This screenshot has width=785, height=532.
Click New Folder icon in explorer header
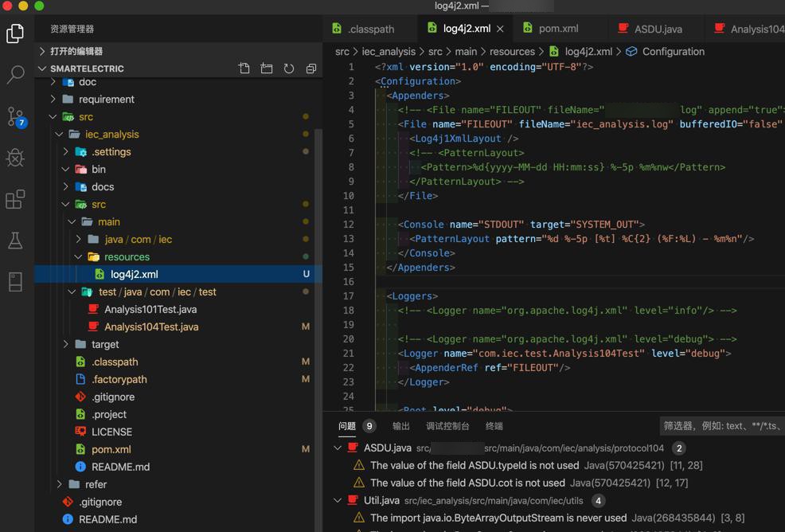pyautogui.click(x=267, y=68)
